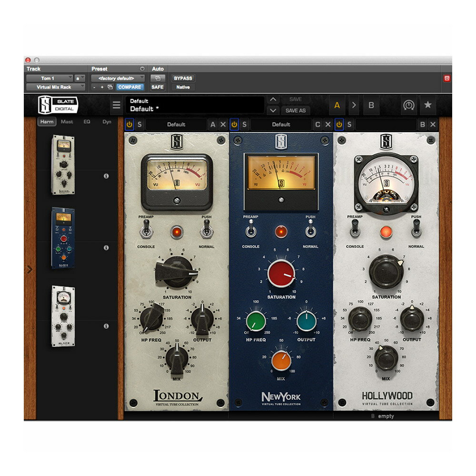Click the green New York HP FREQ knob
Screen dimensions: 476x476
pos(256,321)
